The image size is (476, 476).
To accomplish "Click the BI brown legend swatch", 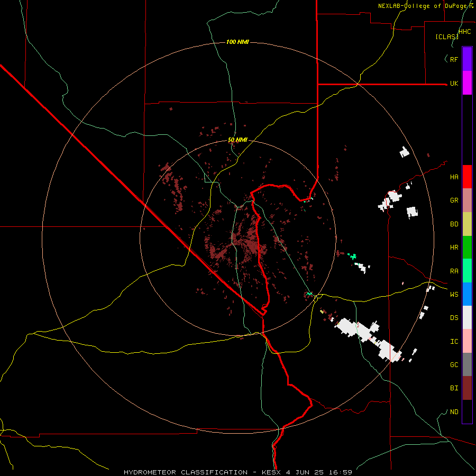I will [x=467, y=388].
